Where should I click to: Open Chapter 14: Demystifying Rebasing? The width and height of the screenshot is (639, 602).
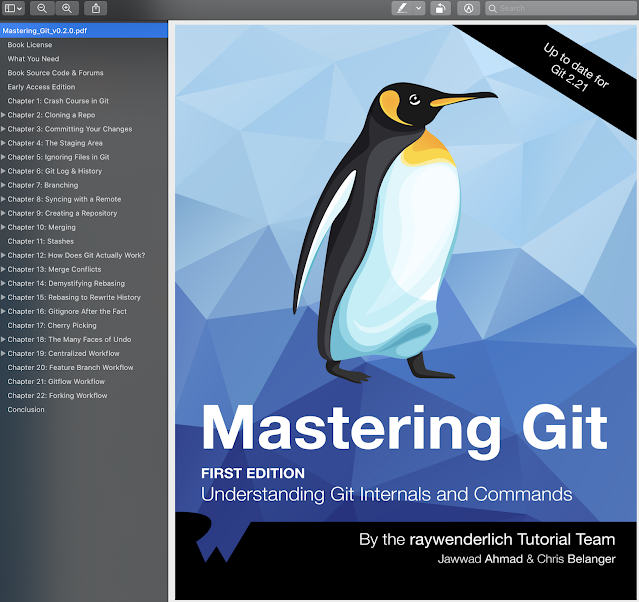click(x=66, y=283)
